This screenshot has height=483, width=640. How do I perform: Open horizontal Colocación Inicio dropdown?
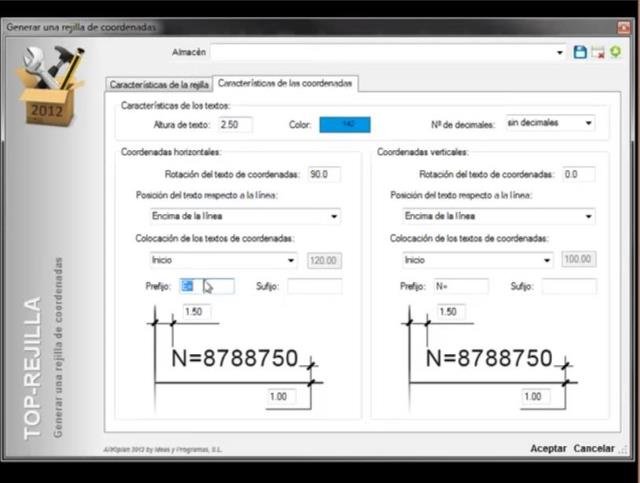tap(291, 260)
